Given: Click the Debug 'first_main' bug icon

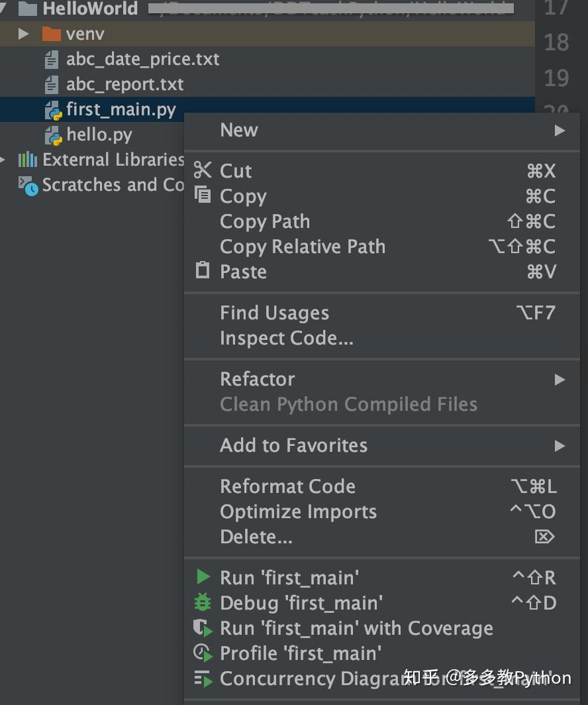Looking at the screenshot, I should (x=202, y=602).
